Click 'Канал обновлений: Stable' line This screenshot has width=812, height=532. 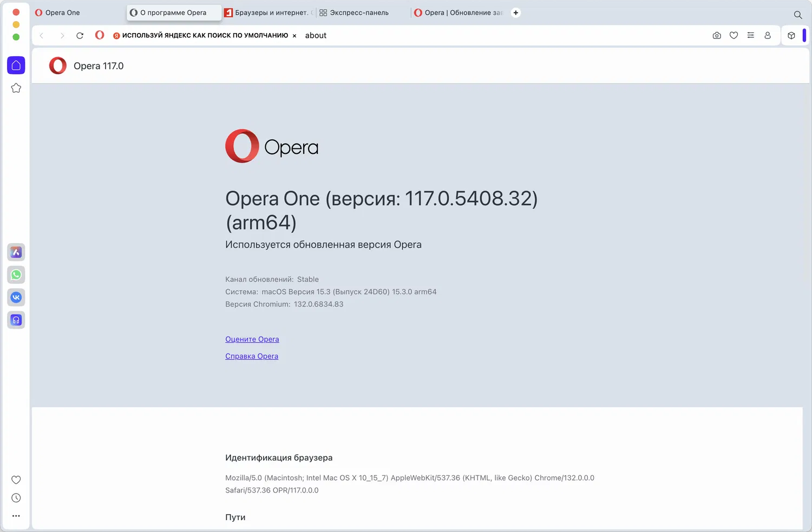272,280
